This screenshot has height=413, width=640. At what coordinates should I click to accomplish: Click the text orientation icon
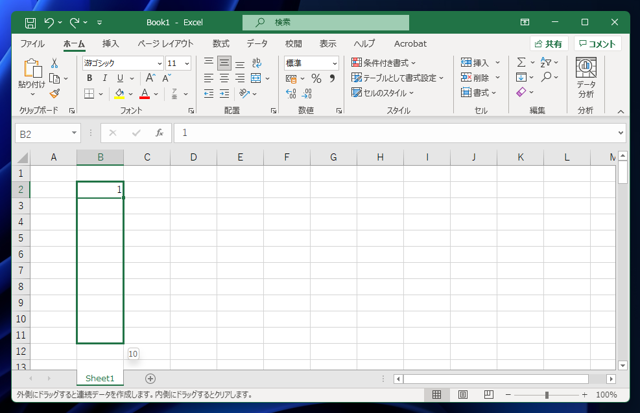pyautogui.click(x=244, y=93)
